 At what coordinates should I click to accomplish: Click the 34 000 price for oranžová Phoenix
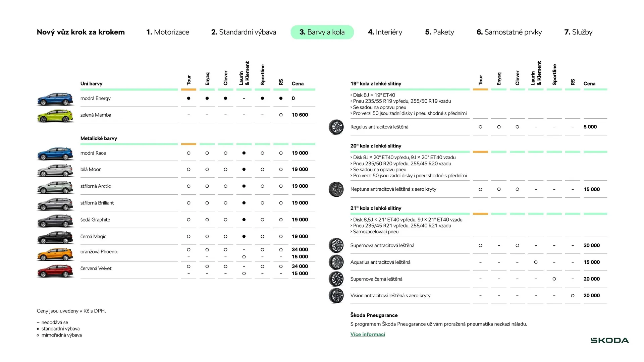pyautogui.click(x=300, y=249)
